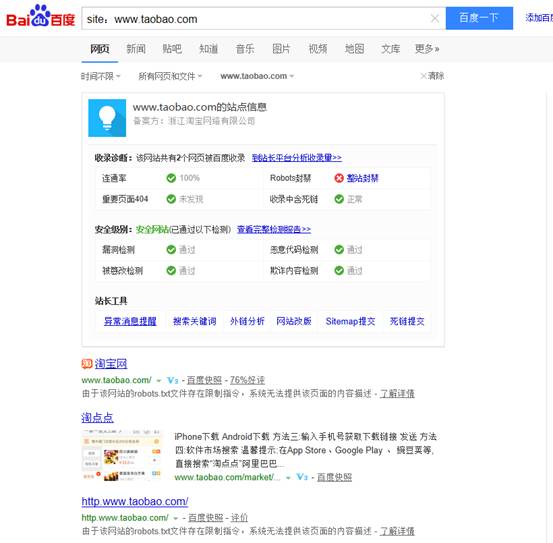Open the 76%好评 link

tap(247, 380)
